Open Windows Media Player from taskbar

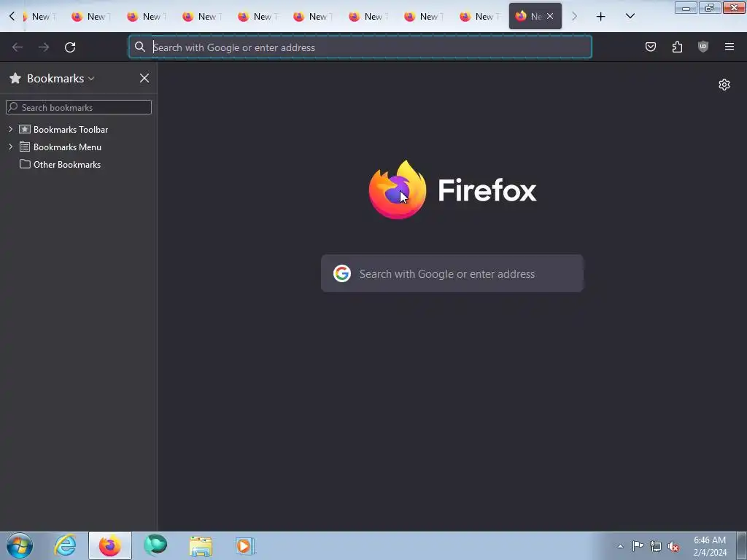coord(245,545)
